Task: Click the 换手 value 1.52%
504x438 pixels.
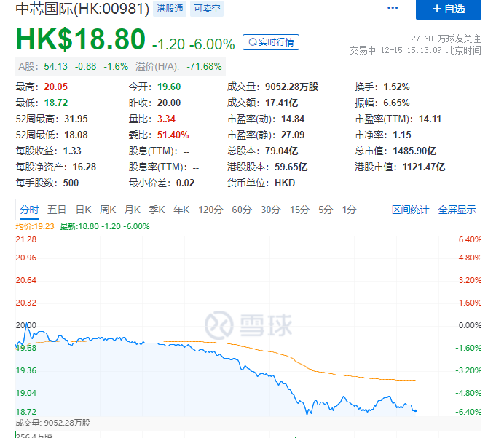Action: [396, 87]
